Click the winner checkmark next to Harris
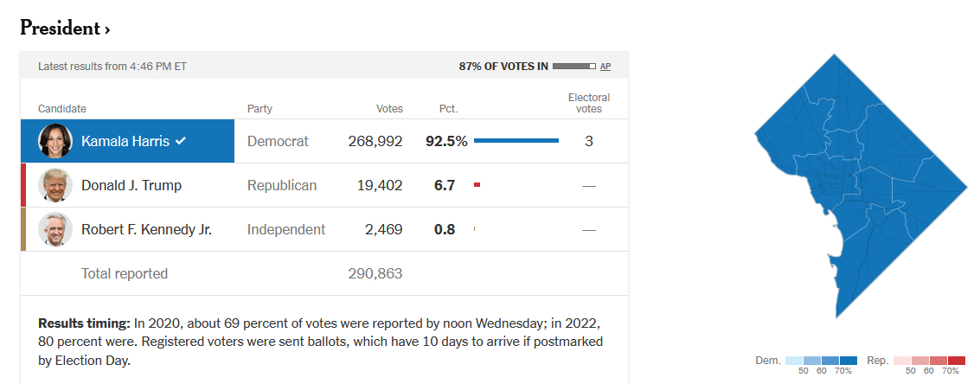The width and height of the screenshot is (980, 384). [180, 141]
